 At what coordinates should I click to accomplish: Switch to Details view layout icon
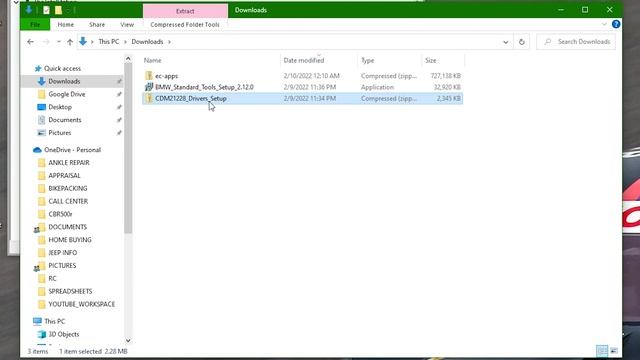coord(602,351)
